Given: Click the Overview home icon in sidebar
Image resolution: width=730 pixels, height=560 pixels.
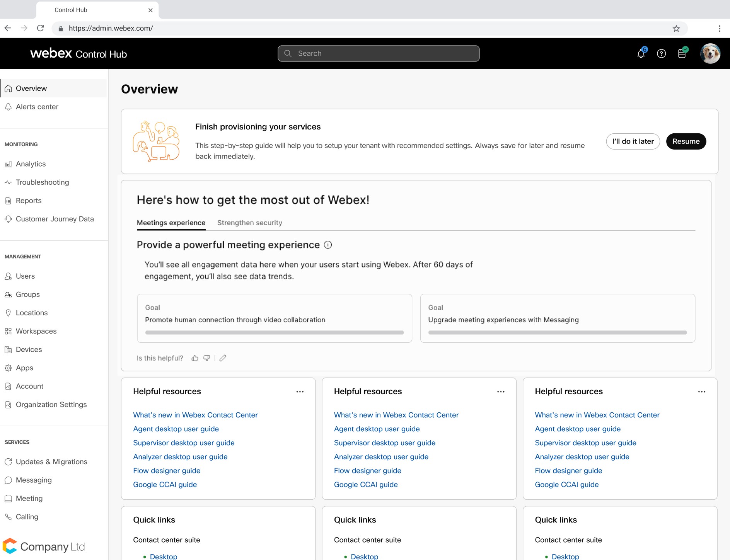Looking at the screenshot, I should click(8, 89).
